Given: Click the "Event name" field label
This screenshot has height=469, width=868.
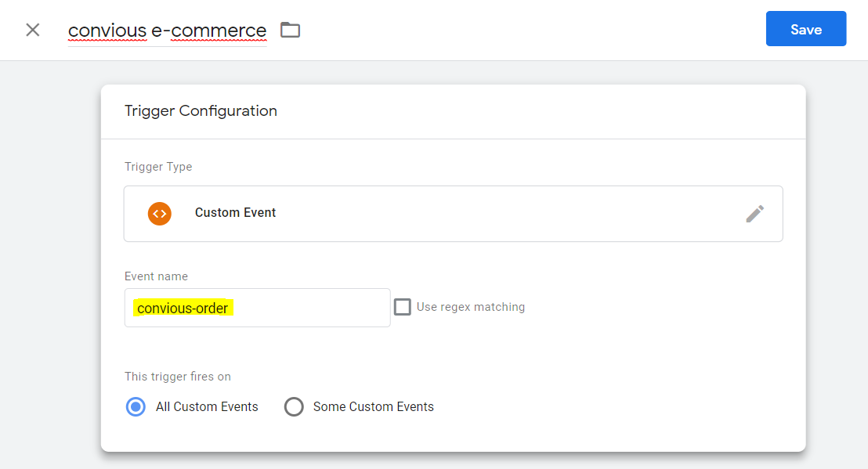Looking at the screenshot, I should 156,276.
